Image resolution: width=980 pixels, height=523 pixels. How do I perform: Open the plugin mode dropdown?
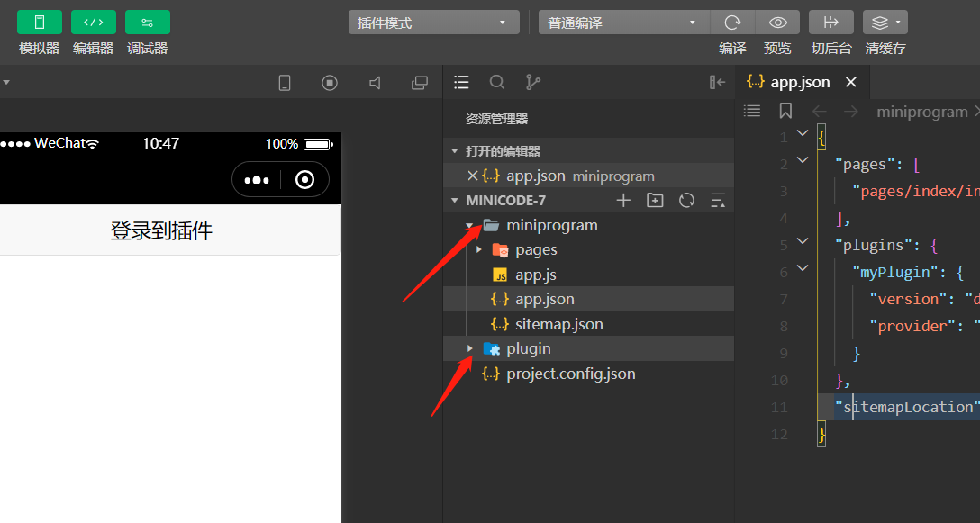[434, 23]
